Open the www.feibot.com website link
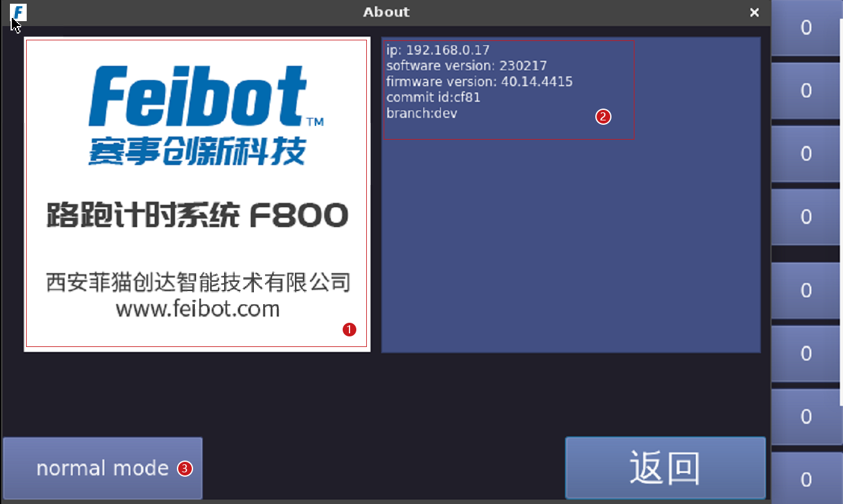 [197, 308]
